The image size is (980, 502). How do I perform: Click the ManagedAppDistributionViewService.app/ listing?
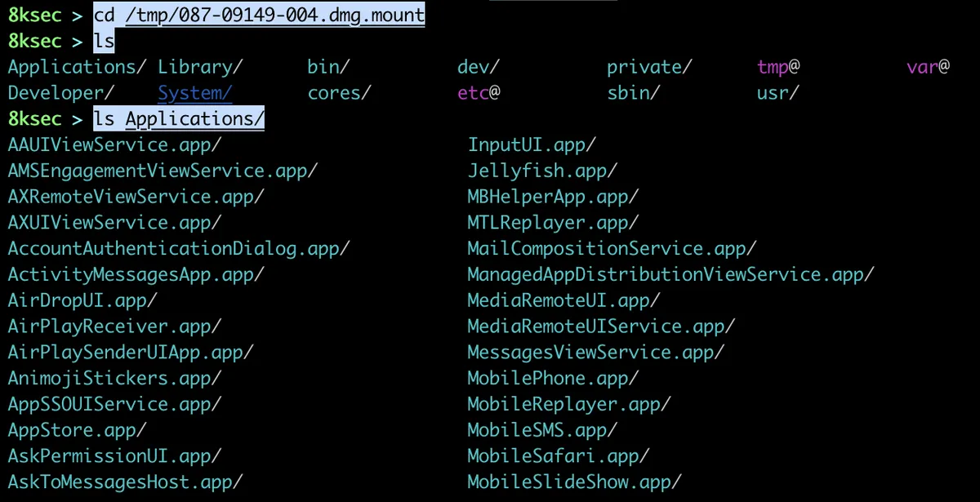(x=670, y=274)
